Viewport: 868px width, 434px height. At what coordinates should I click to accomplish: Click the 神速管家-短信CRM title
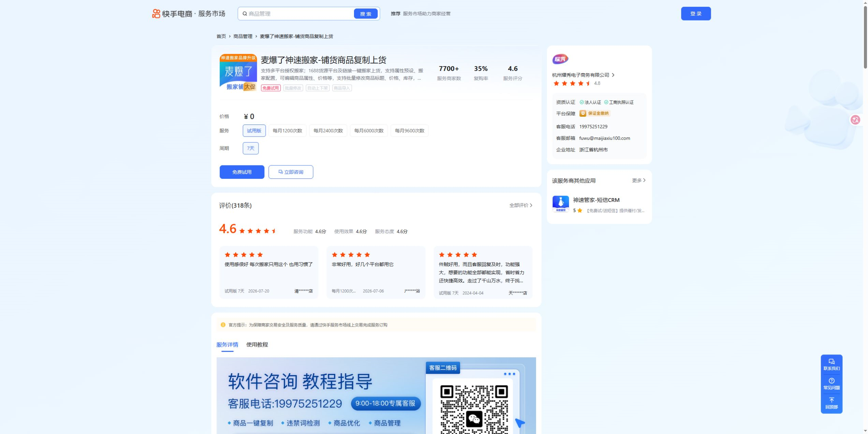tap(596, 200)
